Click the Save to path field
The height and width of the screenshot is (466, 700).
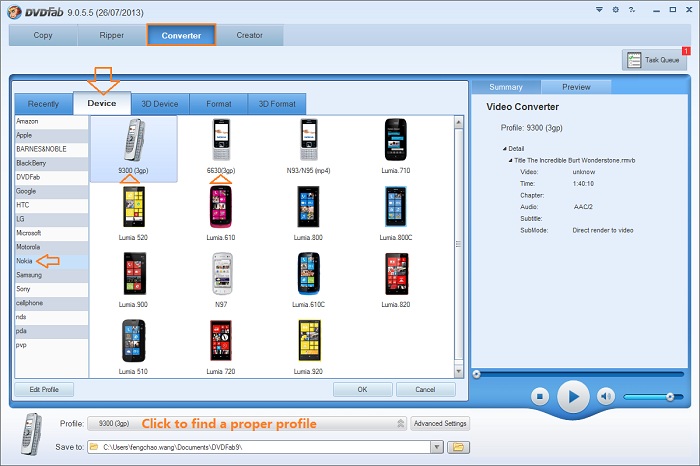pyautogui.click(x=259, y=447)
